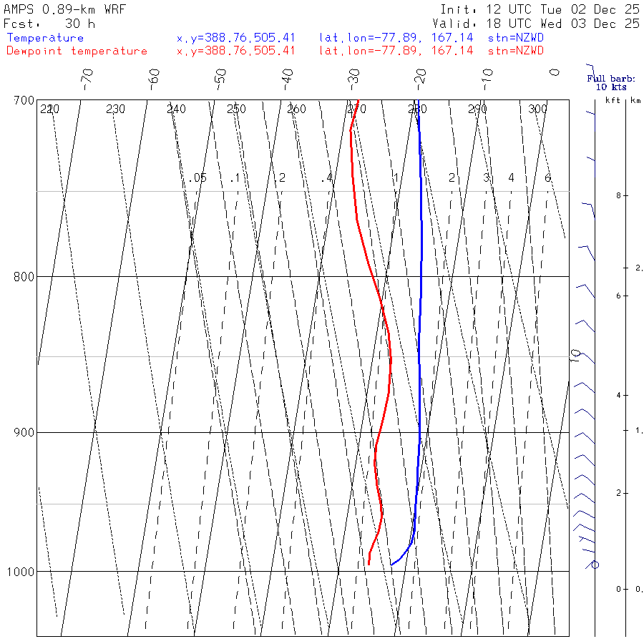The width and height of the screenshot is (644, 644).
Task: Click the "6" mark on the kft scale
Action: tap(618, 296)
